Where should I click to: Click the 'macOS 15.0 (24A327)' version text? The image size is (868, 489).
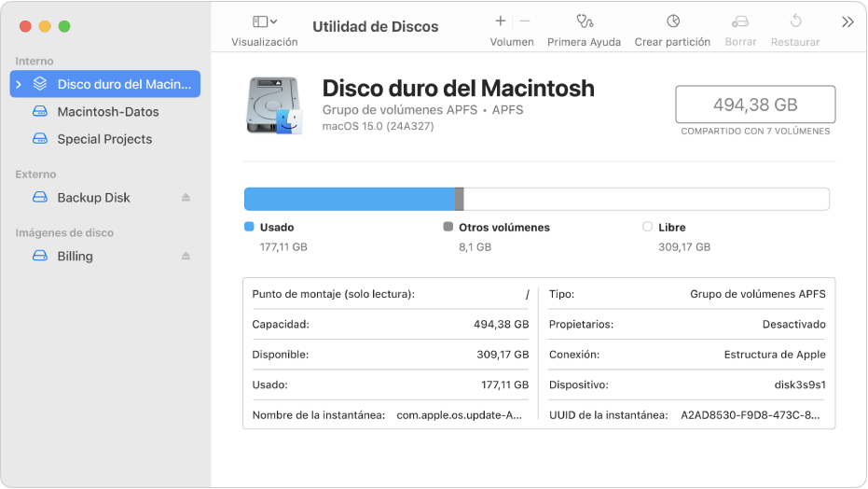coord(379,126)
